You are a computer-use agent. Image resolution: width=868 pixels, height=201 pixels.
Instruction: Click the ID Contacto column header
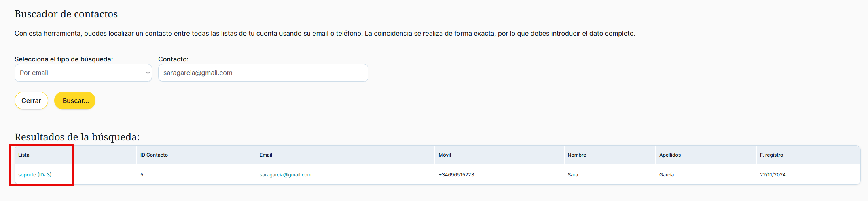tap(154, 155)
